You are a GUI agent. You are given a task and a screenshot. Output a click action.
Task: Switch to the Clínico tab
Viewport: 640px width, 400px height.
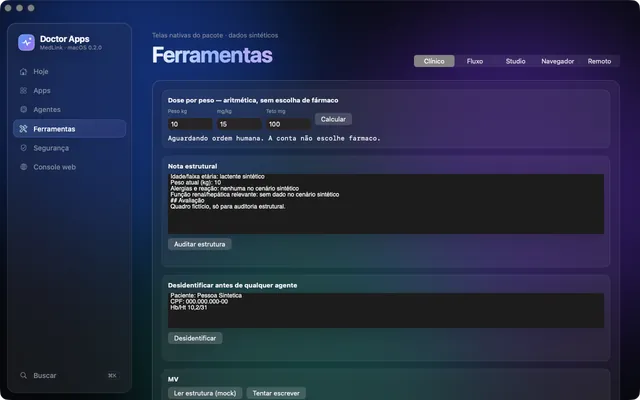click(434, 61)
